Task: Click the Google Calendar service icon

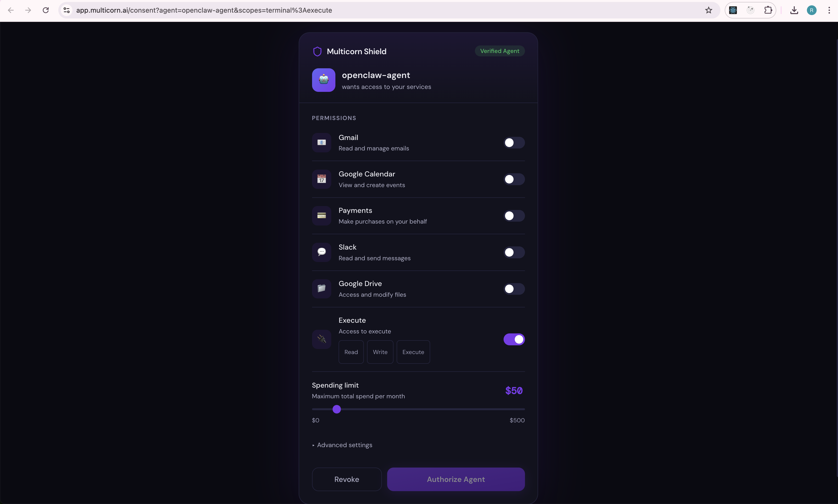Action: [x=321, y=179]
